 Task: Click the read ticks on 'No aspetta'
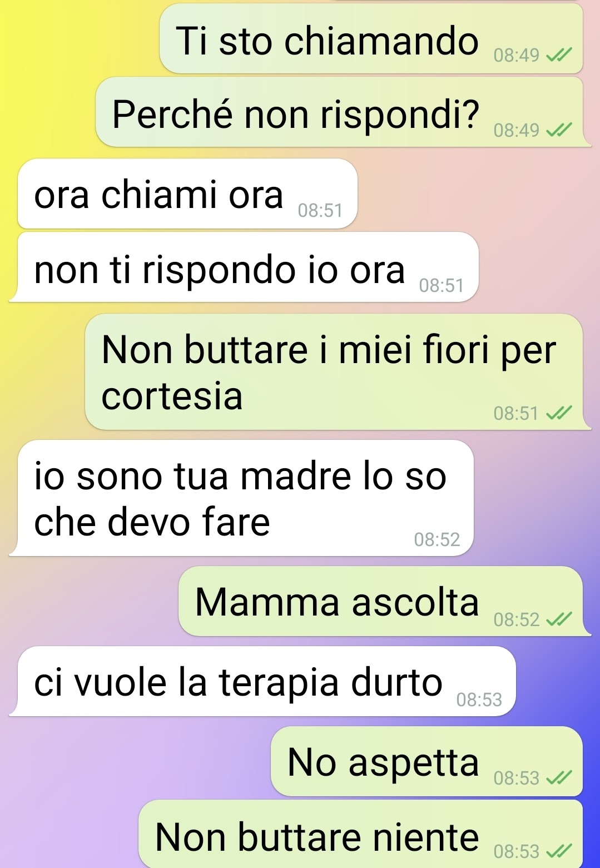coord(559,778)
